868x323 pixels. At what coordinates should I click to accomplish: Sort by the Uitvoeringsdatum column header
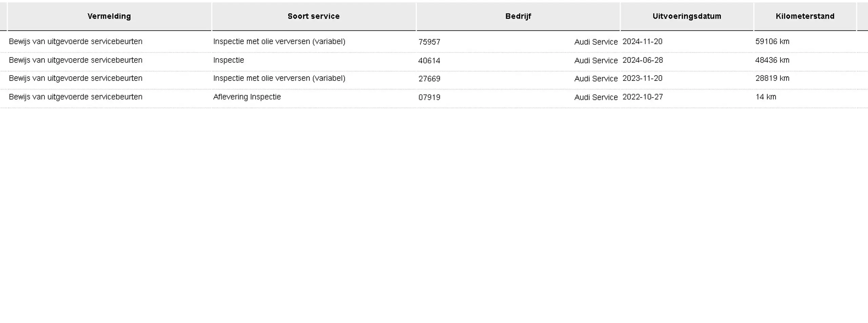point(687,16)
